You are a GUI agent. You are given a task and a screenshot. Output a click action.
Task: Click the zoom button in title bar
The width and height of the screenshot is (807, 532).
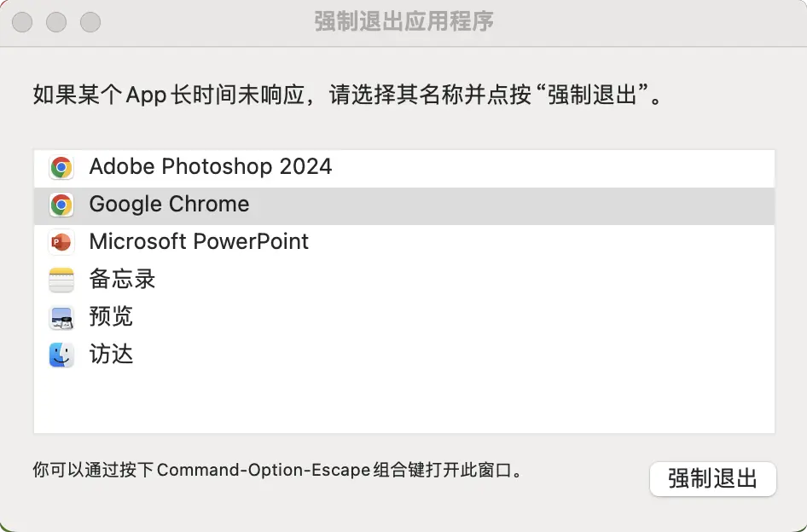pyautogui.click(x=89, y=22)
